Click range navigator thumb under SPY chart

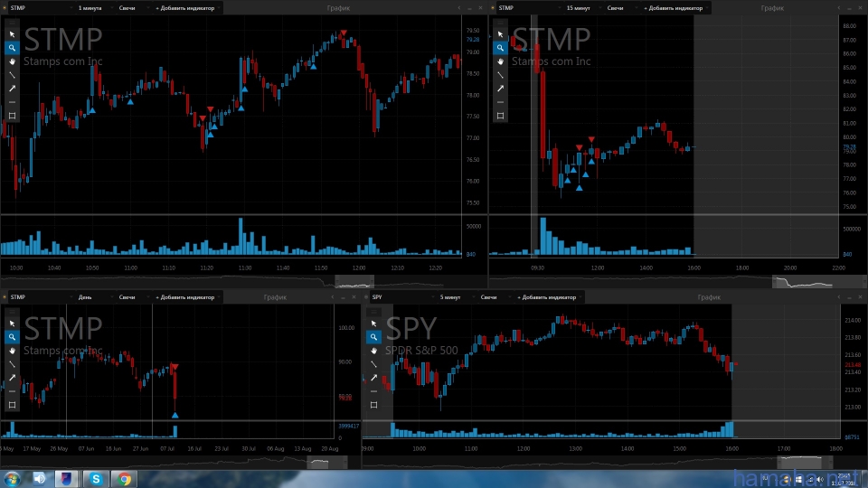click(806, 462)
